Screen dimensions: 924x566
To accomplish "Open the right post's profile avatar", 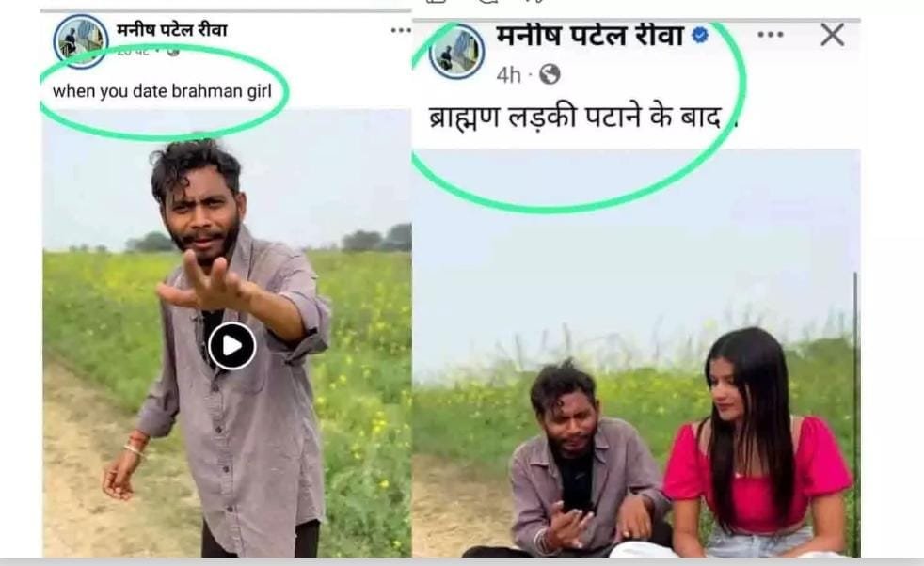I will point(456,51).
